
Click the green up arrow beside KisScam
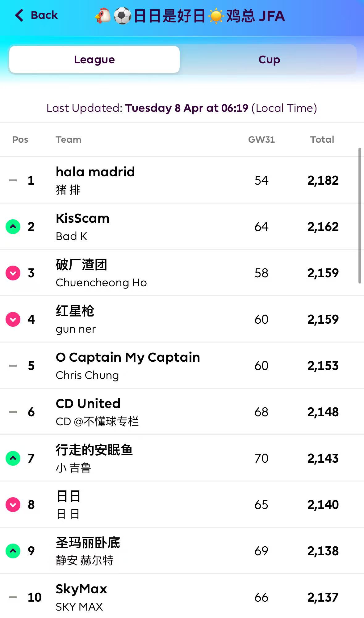click(x=13, y=227)
